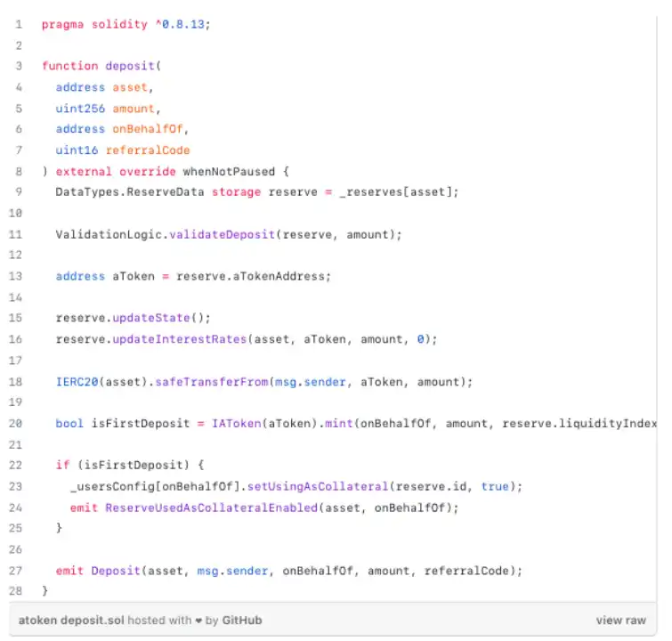Click line number 9
672x641 pixels.
pos(19,191)
